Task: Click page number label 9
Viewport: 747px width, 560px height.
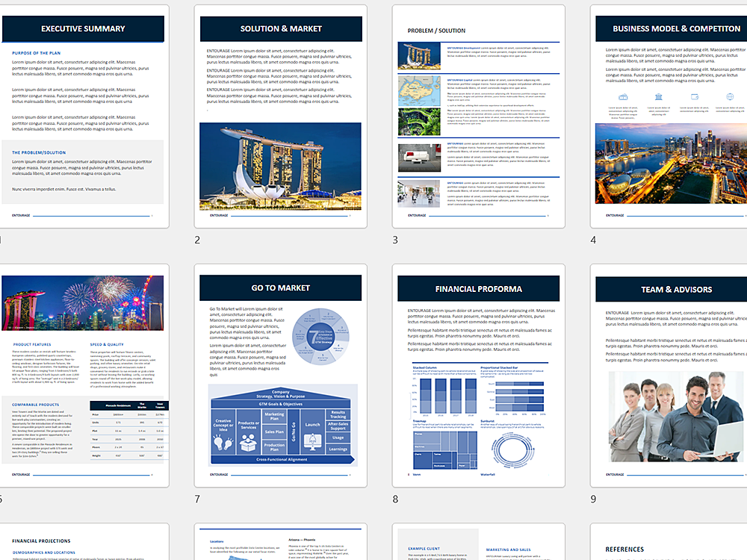Action: tap(593, 499)
